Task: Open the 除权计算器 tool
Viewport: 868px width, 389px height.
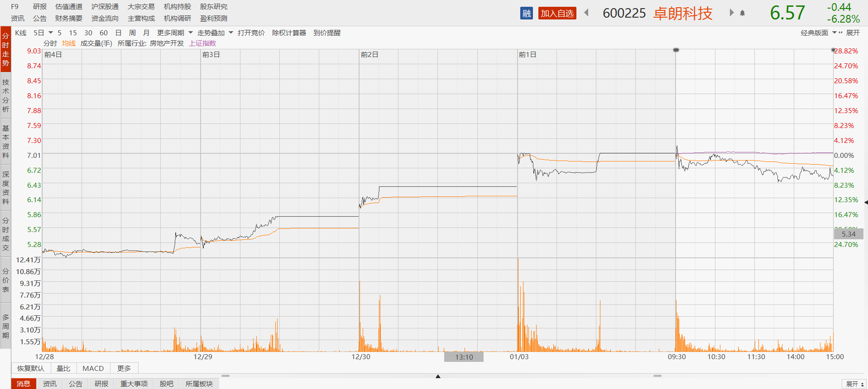Action: [x=289, y=33]
